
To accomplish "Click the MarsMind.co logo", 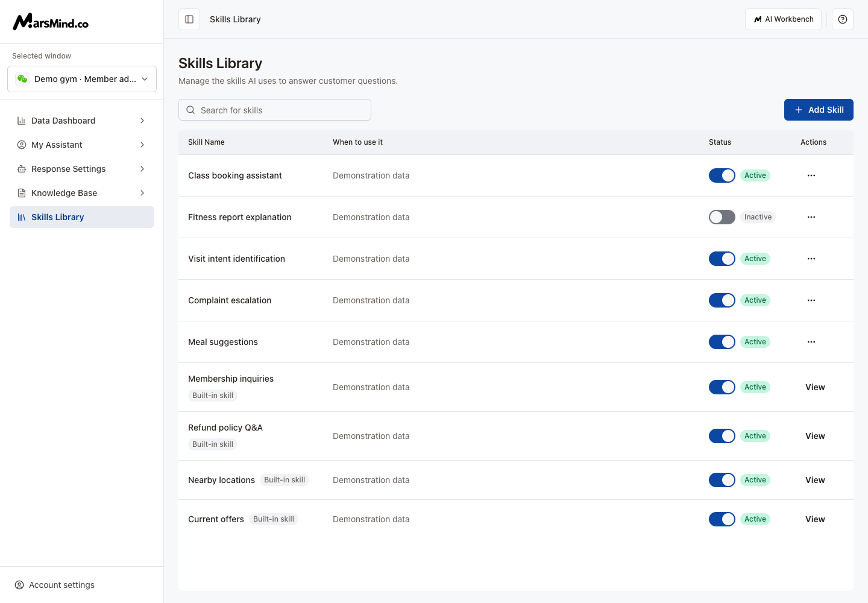I will point(51,22).
